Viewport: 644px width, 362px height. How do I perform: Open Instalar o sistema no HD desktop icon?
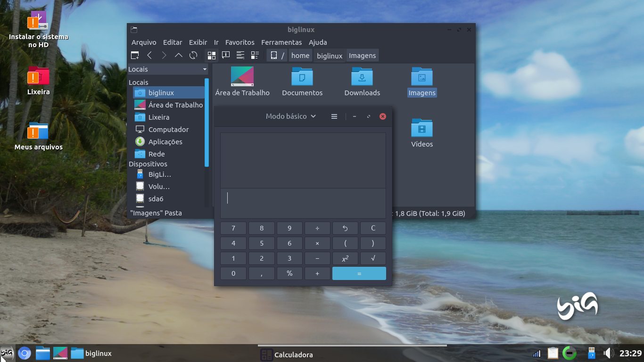[38, 29]
